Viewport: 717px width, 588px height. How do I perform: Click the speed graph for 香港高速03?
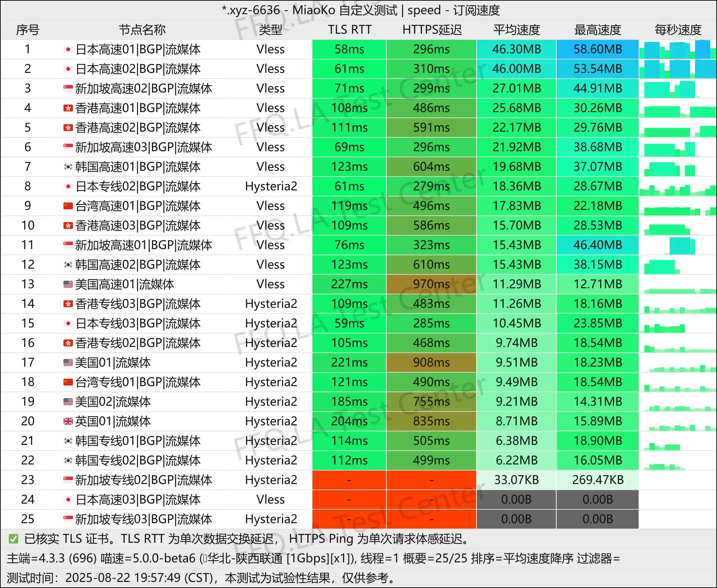click(678, 225)
